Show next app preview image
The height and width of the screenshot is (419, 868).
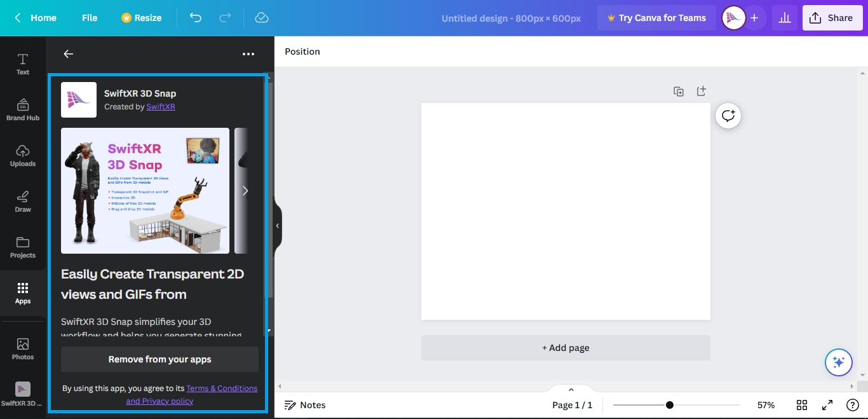[x=245, y=191]
